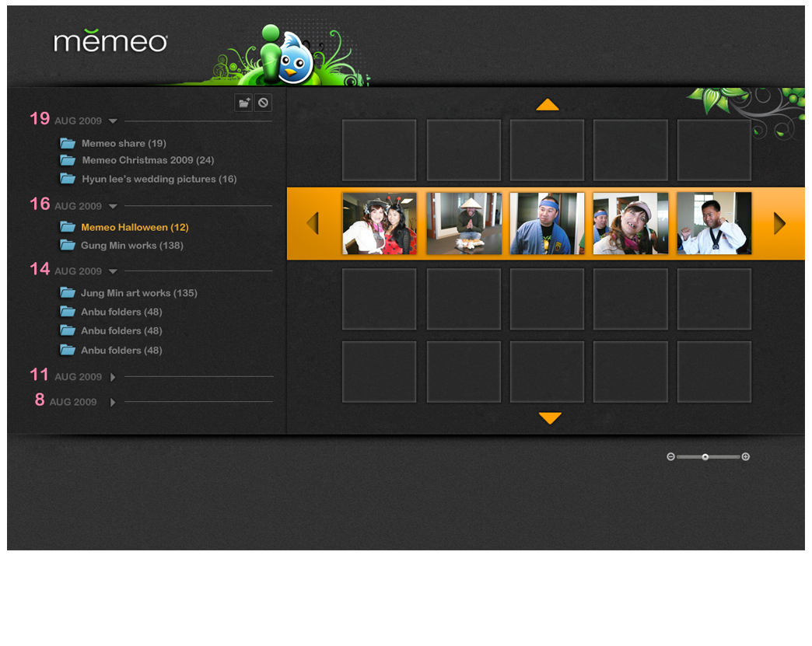Viewport: 812px width, 646px height.
Task: Select Memeo Christmas 2009 (24) folder
Action: click(147, 160)
